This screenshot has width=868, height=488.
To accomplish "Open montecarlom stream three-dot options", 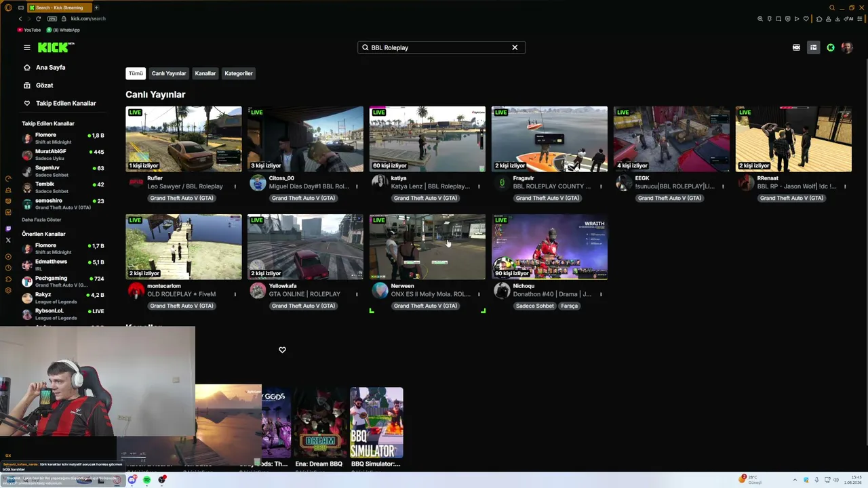I will pyautogui.click(x=235, y=294).
